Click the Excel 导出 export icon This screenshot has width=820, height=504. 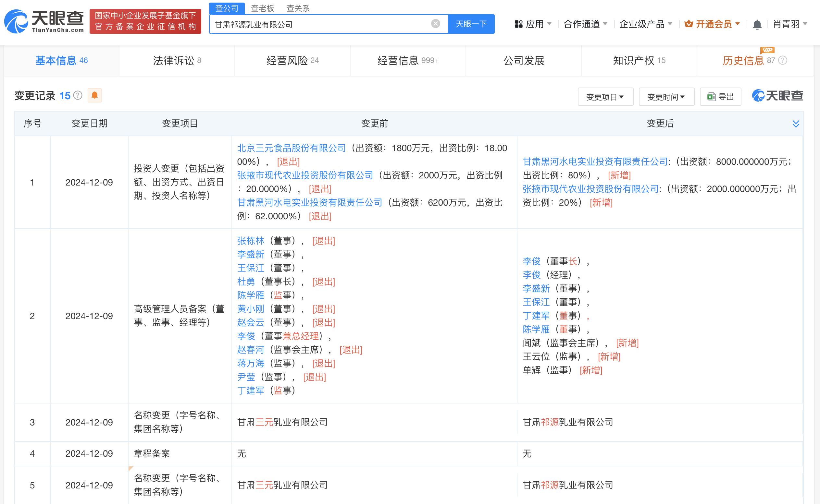[711, 97]
